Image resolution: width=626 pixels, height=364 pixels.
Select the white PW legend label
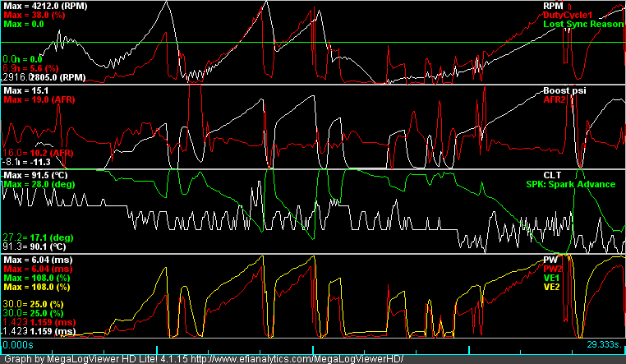550,260
